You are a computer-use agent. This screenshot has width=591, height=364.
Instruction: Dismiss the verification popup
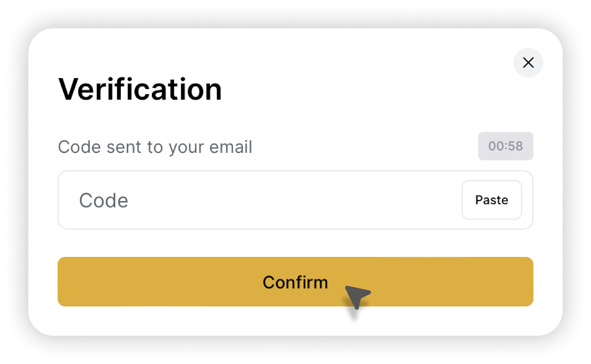(x=528, y=63)
